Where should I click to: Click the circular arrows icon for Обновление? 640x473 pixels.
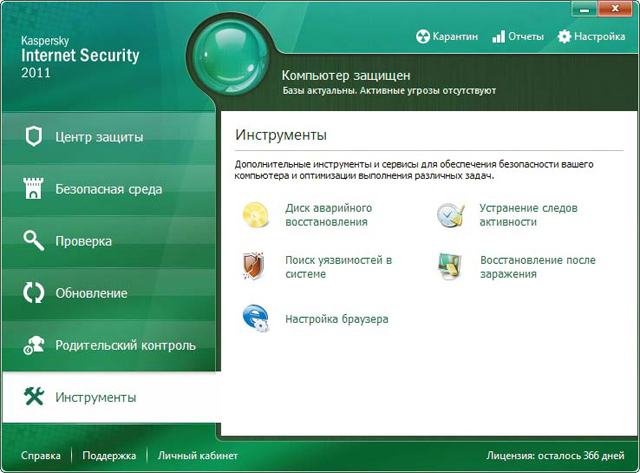coord(33,293)
